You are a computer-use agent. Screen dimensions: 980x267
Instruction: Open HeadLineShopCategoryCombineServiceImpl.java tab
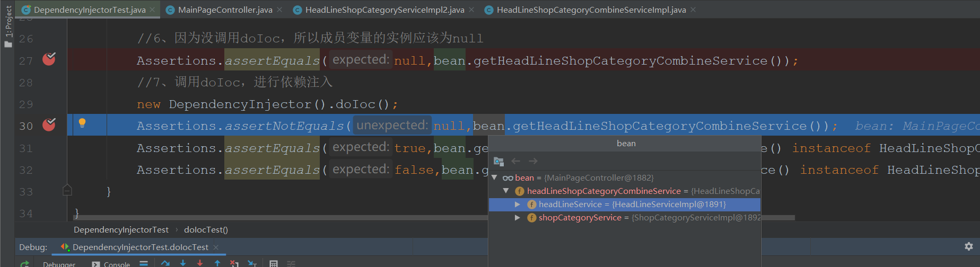tap(591, 10)
